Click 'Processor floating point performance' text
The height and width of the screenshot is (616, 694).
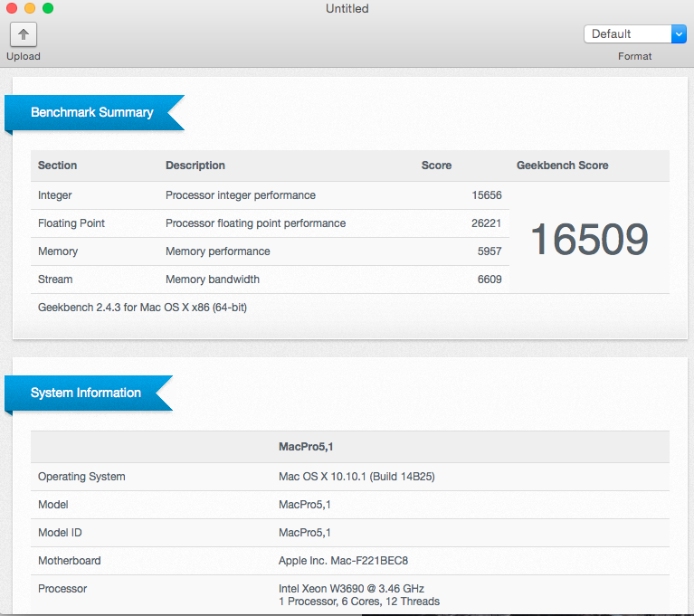tap(255, 223)
